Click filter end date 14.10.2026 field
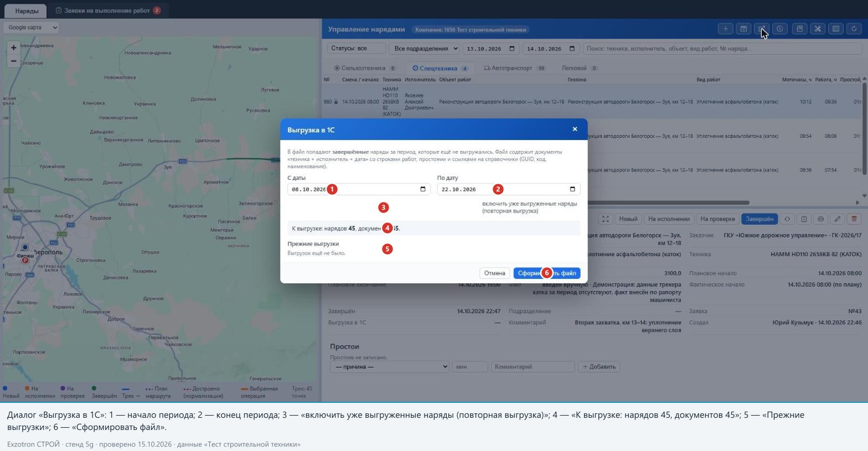This screenshot has width=868, height=451. [x=551, y=48]
